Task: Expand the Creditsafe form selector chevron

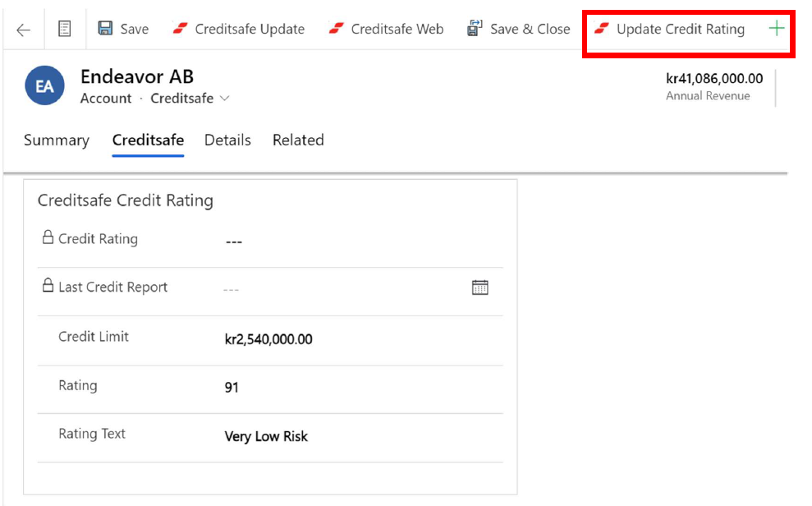Action: click(225, 99)
